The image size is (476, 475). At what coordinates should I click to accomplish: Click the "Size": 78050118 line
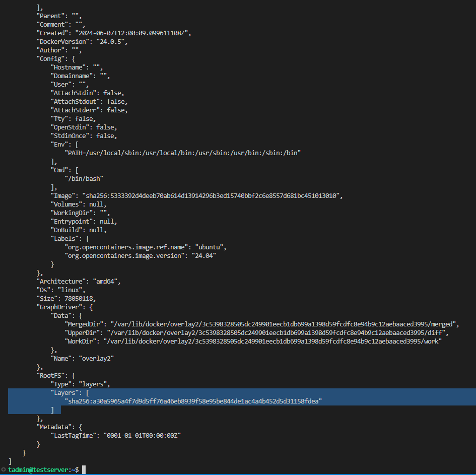point(66,298)
